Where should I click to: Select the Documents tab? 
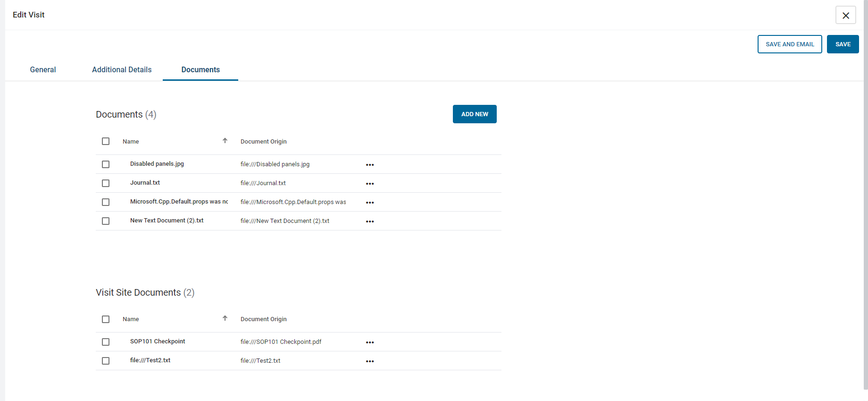click(200, 69)
